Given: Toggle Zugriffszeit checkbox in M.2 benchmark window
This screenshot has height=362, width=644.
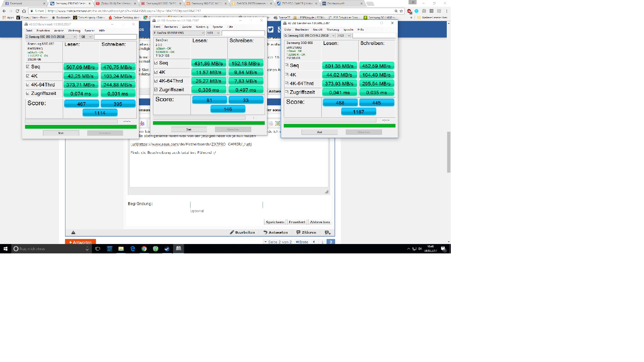Looking at the screenshot, I should click(287, 92).
